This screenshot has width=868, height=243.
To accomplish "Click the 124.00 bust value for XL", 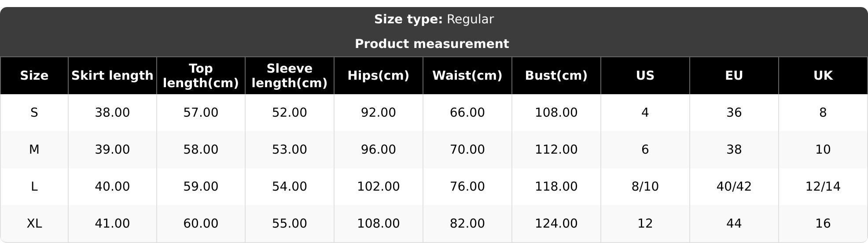I will tap(556, 224).
